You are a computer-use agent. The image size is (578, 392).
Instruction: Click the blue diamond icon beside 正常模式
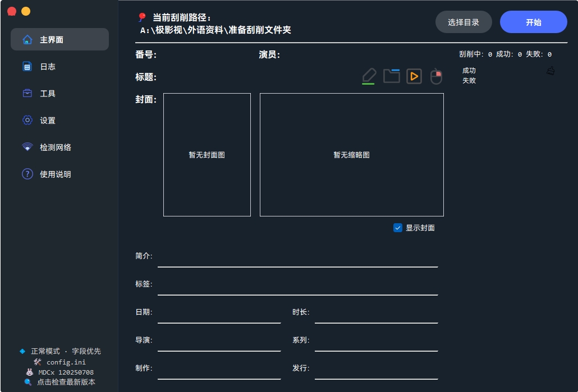tap(22, 352)
